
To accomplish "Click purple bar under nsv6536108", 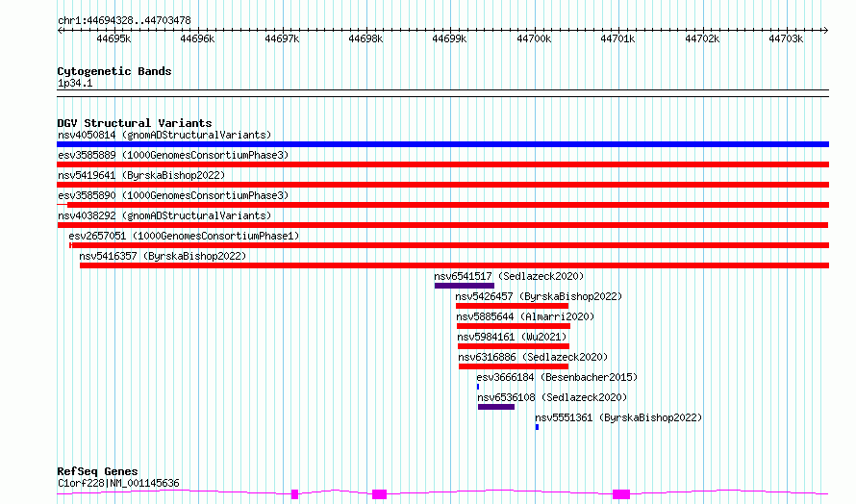I will click(x=496, y=407).
